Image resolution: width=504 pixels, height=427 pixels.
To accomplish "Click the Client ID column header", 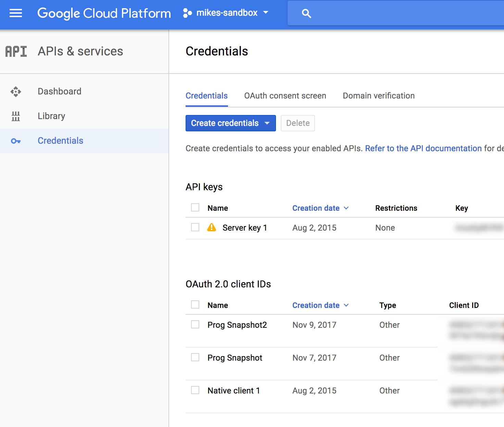I will point(464,305).
